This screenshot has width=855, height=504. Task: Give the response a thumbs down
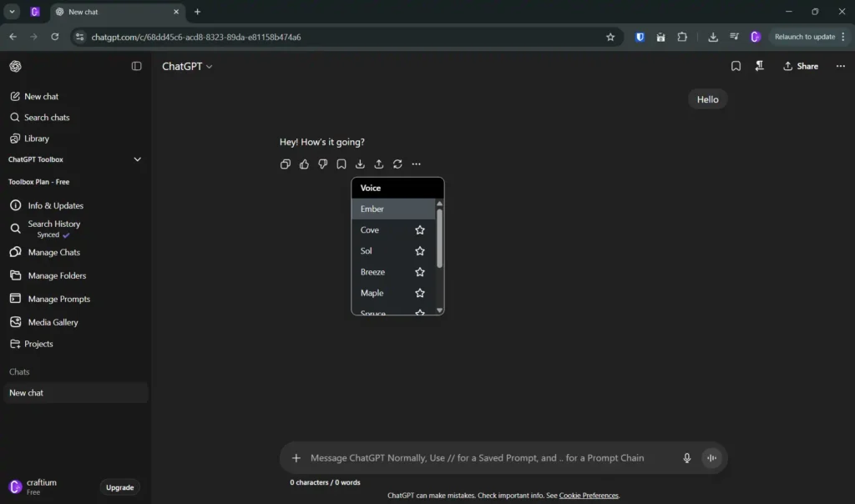(323, 164)
